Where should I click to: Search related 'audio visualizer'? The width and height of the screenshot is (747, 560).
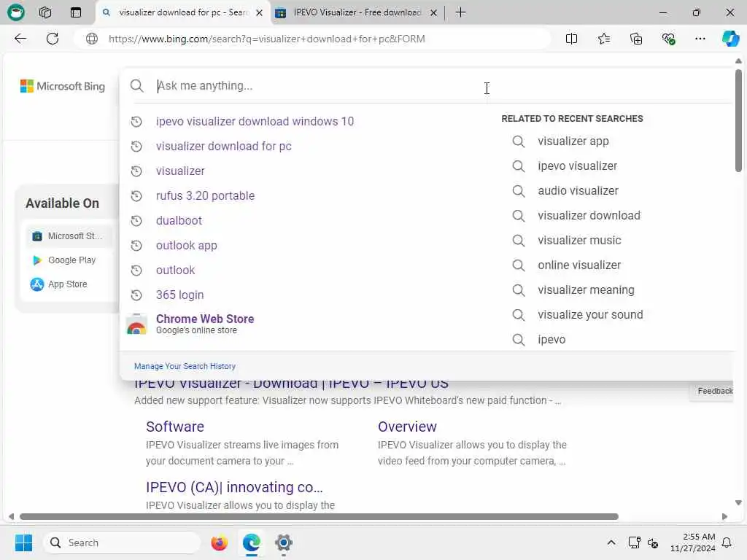(578, 190)
